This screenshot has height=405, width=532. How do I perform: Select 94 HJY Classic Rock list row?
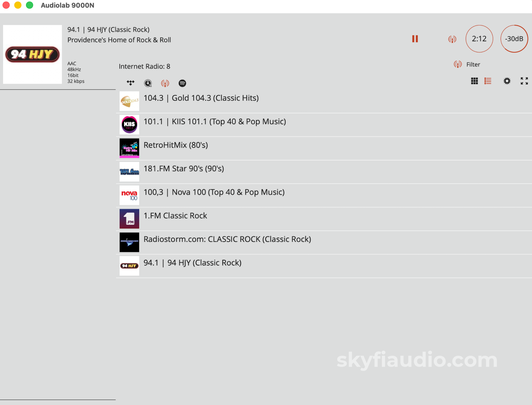(324, 266)
